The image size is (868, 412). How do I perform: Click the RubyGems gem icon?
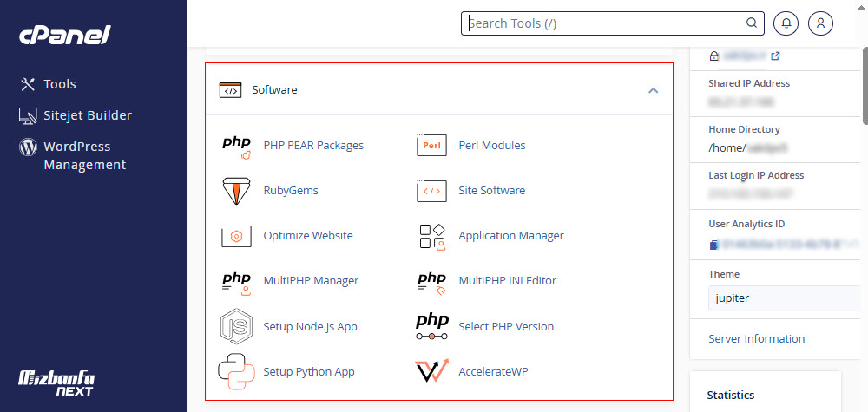[x=236, y=191]
